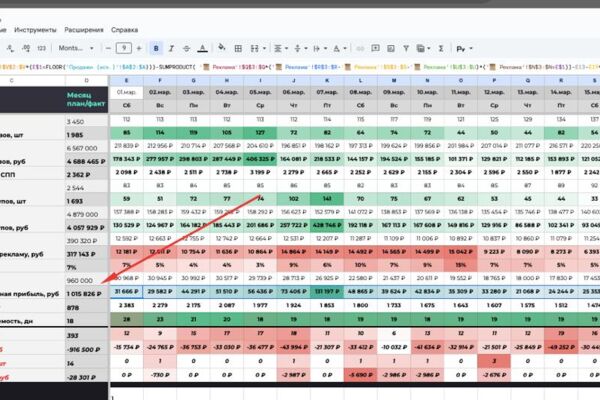Click the red cell '15 042 ₽'
The image size is (600, 400).
(461, 252)
